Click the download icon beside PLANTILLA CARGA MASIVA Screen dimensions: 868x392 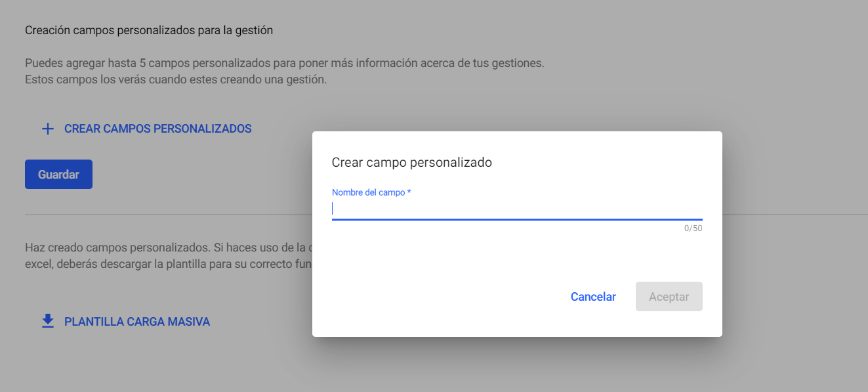click(47, 321)
